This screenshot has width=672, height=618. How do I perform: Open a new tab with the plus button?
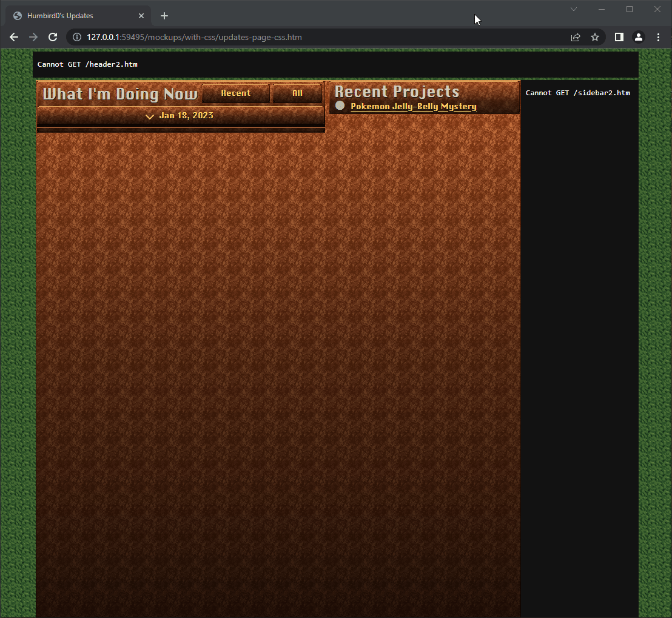point(164,16)
